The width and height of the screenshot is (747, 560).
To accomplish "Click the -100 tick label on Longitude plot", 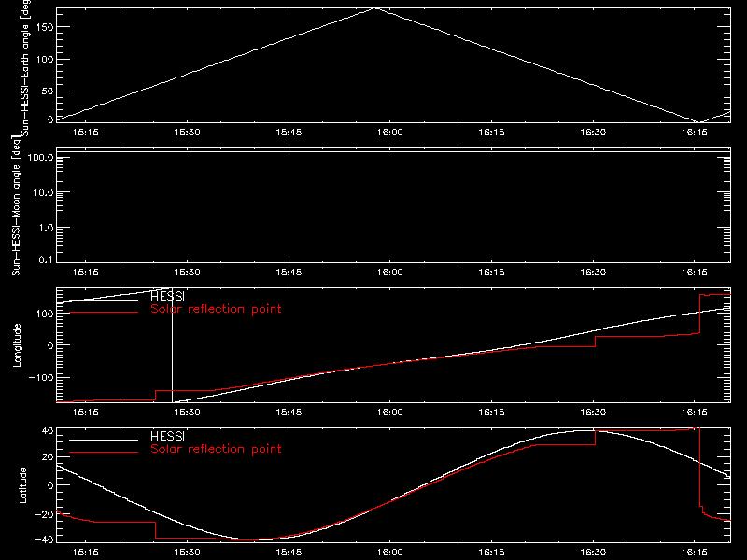I will [41, 377].
